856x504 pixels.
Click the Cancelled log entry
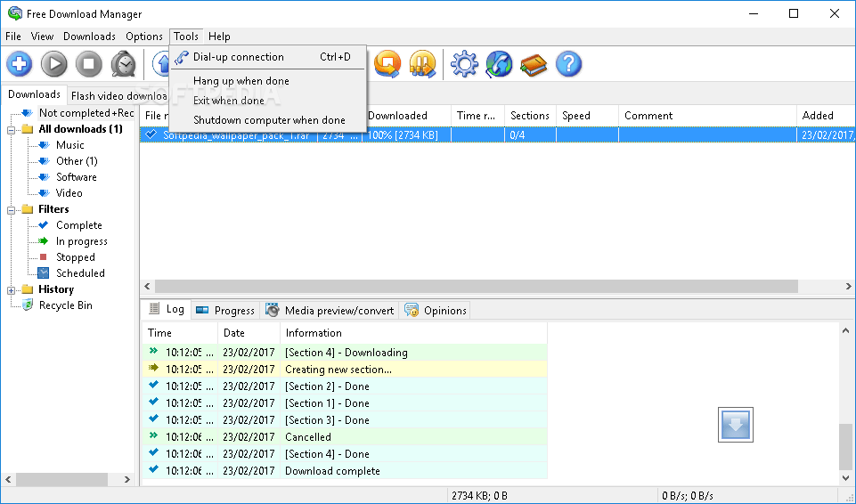(x=345, y=437)
